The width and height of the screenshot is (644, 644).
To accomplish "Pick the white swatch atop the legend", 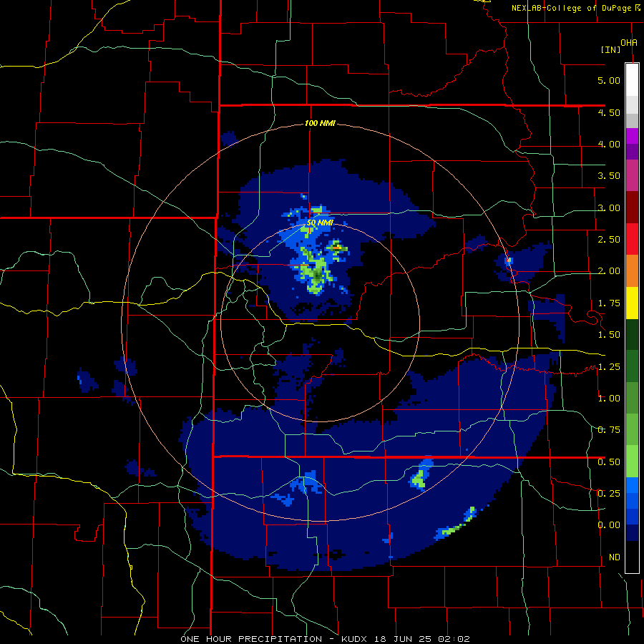I will 632,79.
